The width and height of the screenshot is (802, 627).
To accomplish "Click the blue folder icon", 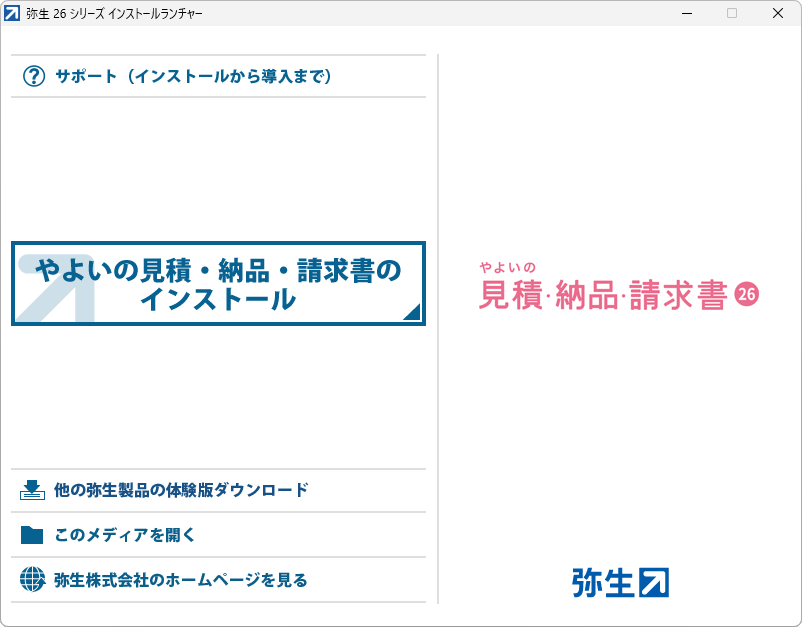I will [33, 535].
